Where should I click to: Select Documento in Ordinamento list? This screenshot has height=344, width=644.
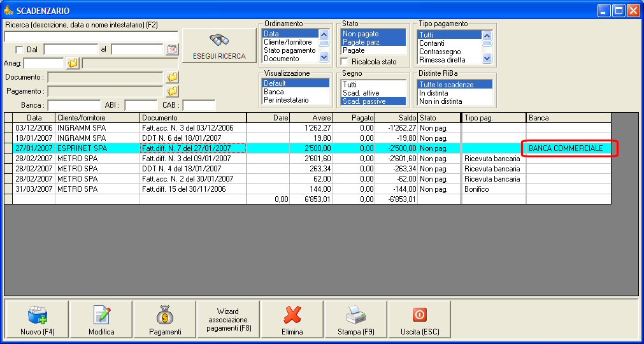pos(290,59)
